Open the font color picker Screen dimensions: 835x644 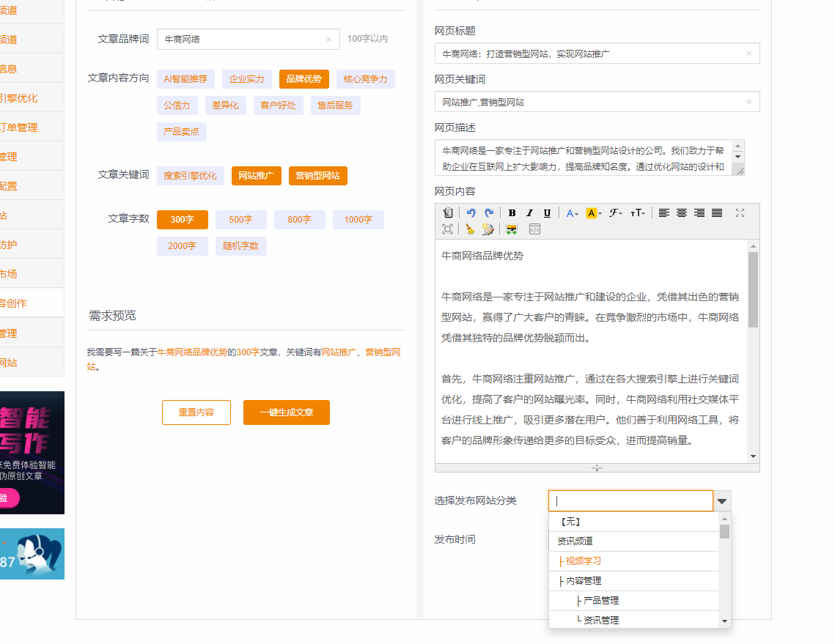point(572,213)
